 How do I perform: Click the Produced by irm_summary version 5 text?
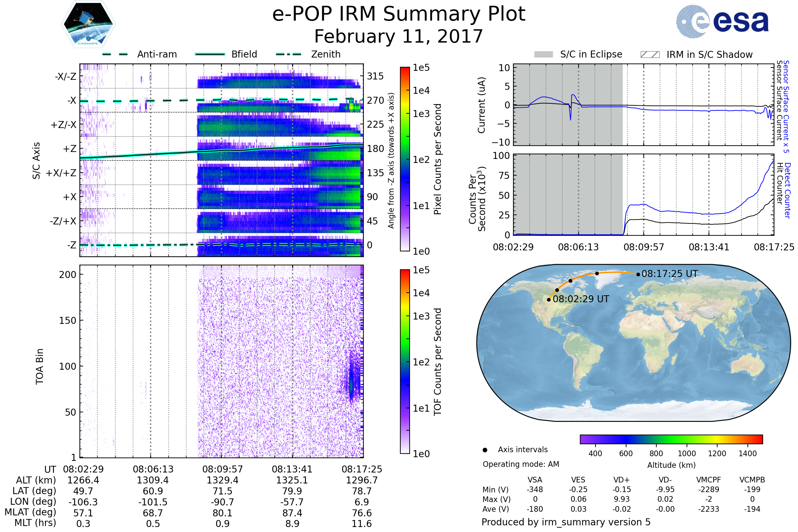pyautogui.click(x=566, y=522)
